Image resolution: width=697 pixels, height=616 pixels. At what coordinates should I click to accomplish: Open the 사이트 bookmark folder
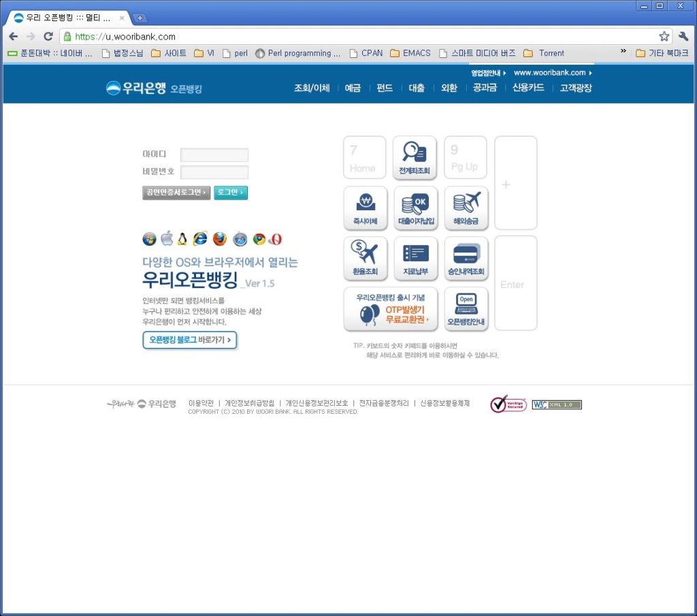[169, 53]
